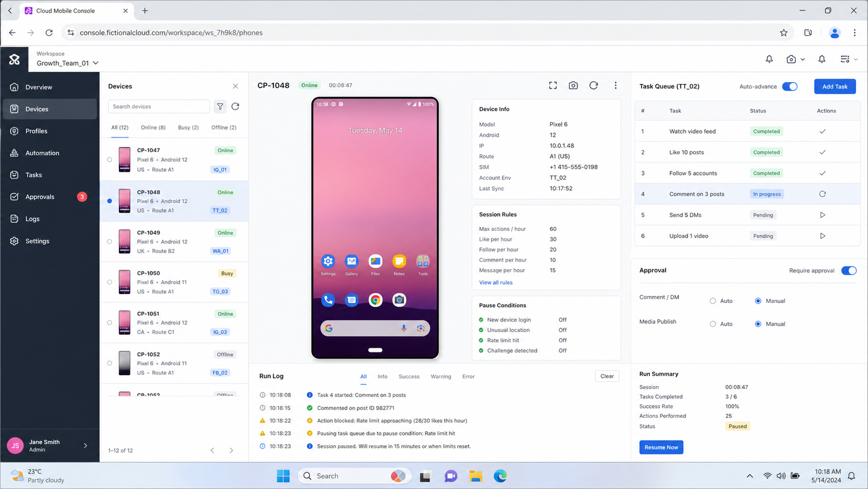The width and height of the screenshot is (868, 489).
Task: Select the CP-1049 device radio
Action: point(110,242)
